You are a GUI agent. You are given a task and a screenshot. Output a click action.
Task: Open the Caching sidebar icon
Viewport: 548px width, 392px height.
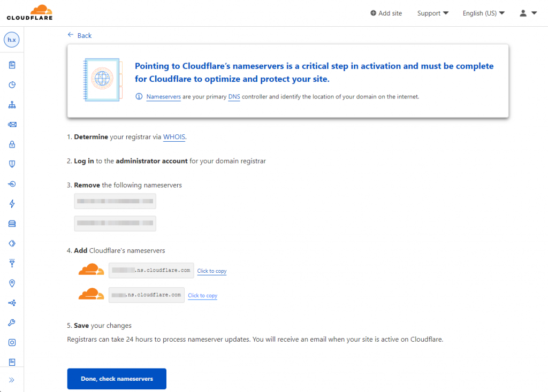(x=11, y=223)
